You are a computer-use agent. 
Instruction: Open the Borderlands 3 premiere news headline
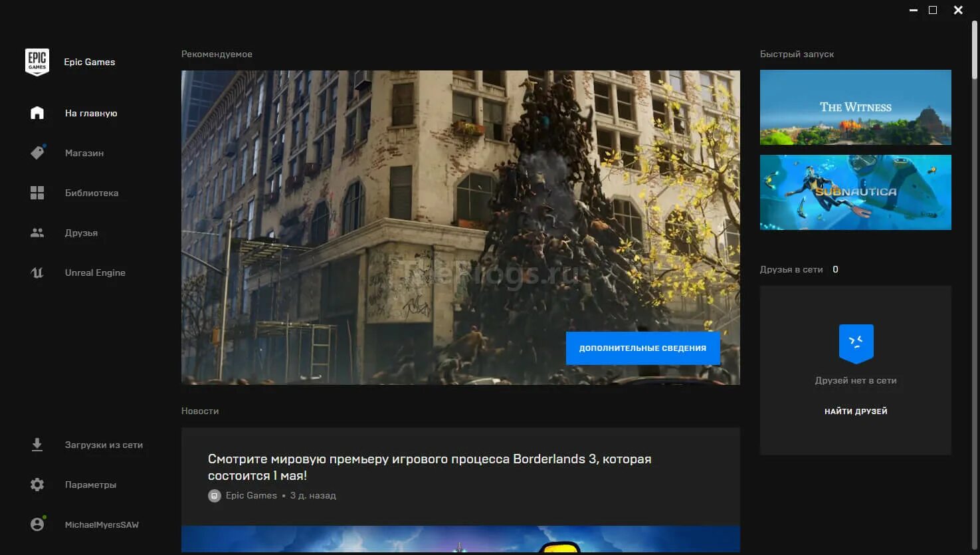429,467
